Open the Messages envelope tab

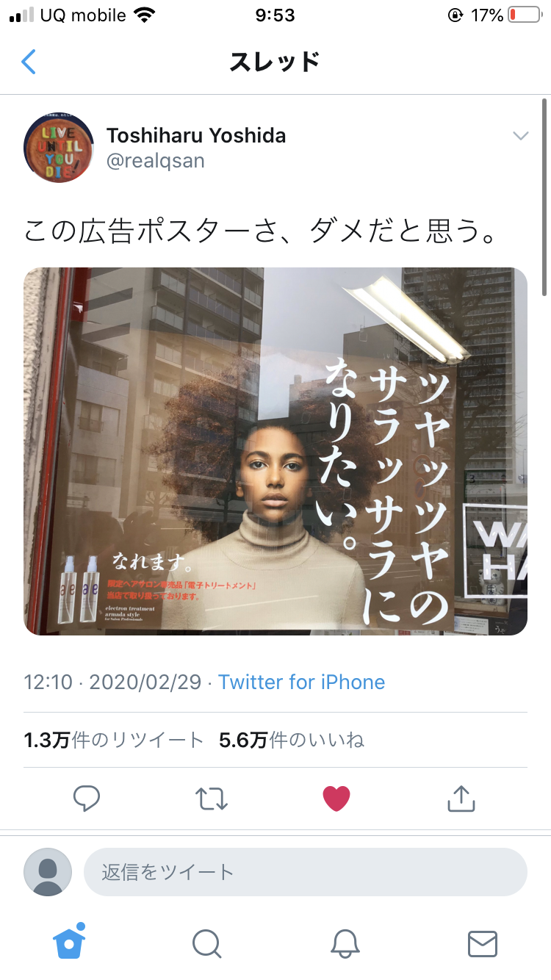(x=483, y=944)
